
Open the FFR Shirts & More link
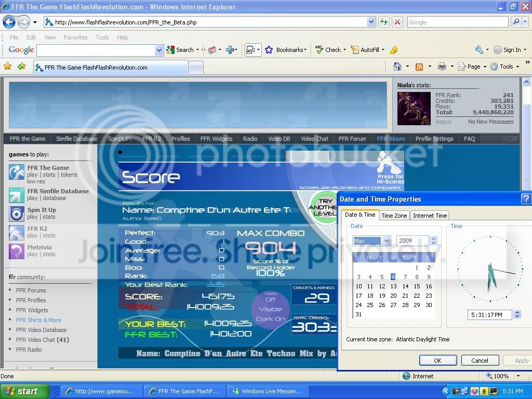(38, 320)
